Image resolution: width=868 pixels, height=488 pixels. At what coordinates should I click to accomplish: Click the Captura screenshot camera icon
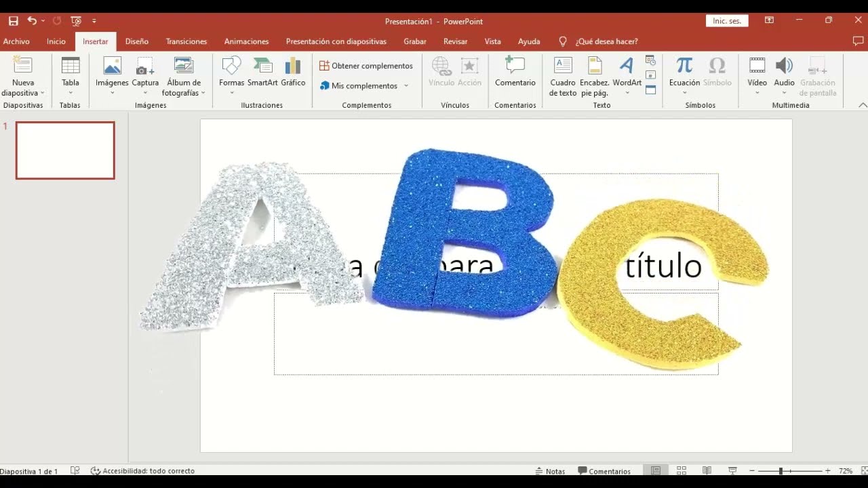(x=145, y=66)
